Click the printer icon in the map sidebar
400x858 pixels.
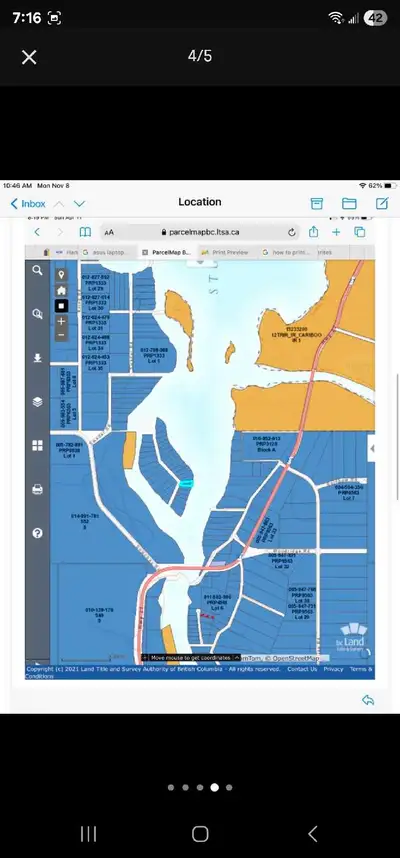tap(37, 489)
